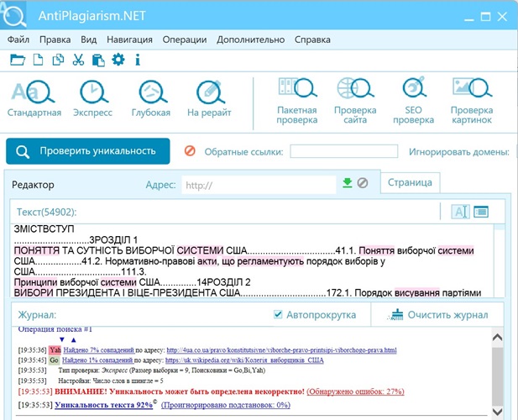Click the "Yah" search engine badge
The height and width of the screenshot is (420, 518).
click(x=55, y=350)
